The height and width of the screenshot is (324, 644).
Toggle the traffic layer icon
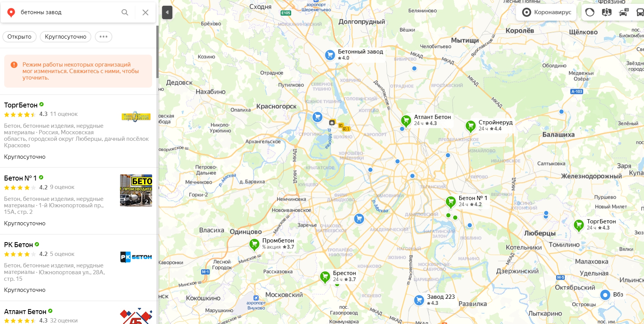590,12
